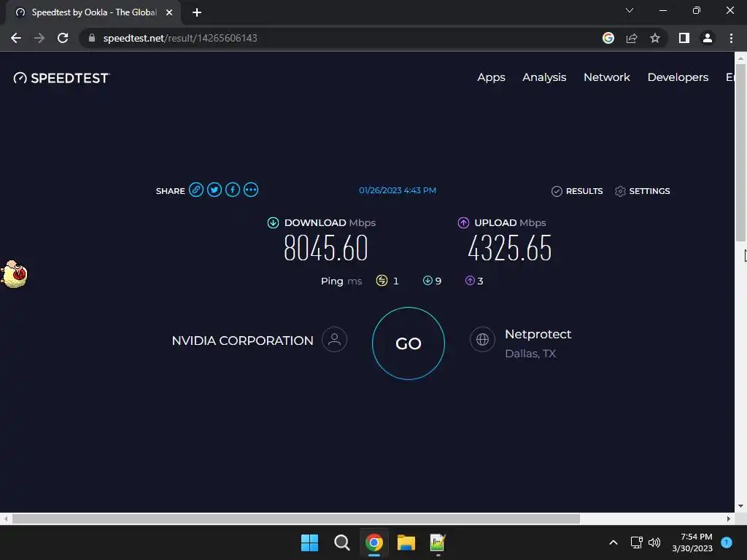The width and height of the screenshot is (747, 560).
Task: Open Windows taskbar search
Action: (x=341, y=542)
